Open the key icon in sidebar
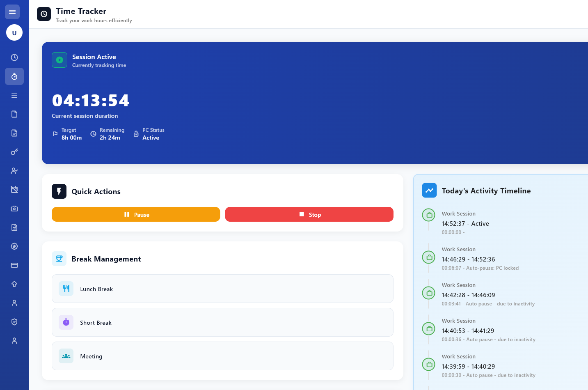Screen dimensions: 588x390 (14, 152)
